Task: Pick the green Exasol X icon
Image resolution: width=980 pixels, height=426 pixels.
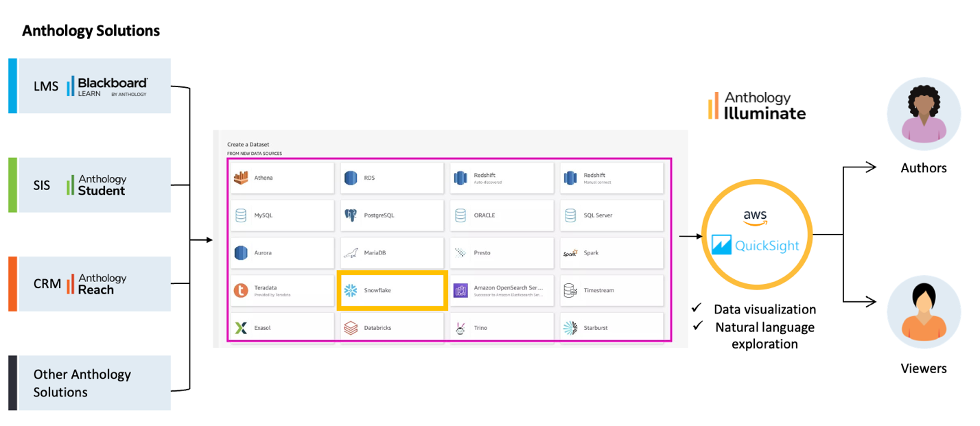Action: point(241,328)
